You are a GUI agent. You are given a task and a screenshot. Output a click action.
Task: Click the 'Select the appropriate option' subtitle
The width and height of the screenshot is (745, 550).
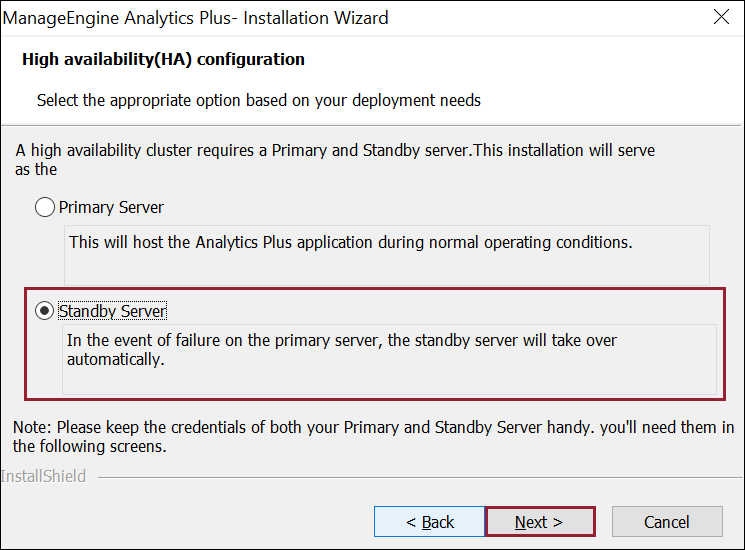(x=258, y=100)
